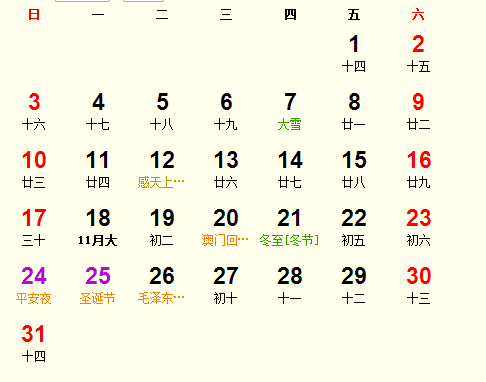This screenshot has width=486, height=382.
Task: Select Sunday the 31st
Action: [34, 343]
